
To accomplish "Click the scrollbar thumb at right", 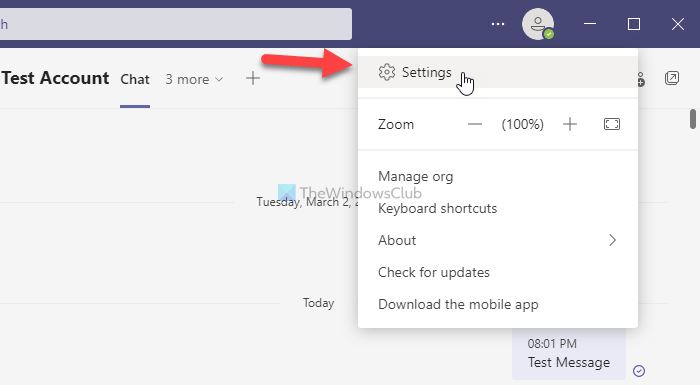I will [x=693, y=119].
